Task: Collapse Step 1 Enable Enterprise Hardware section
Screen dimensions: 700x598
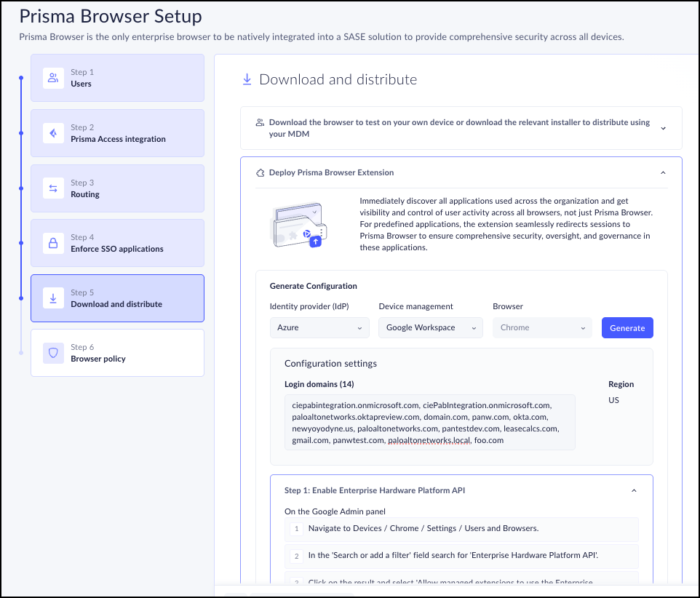Action: pos(634,490)
